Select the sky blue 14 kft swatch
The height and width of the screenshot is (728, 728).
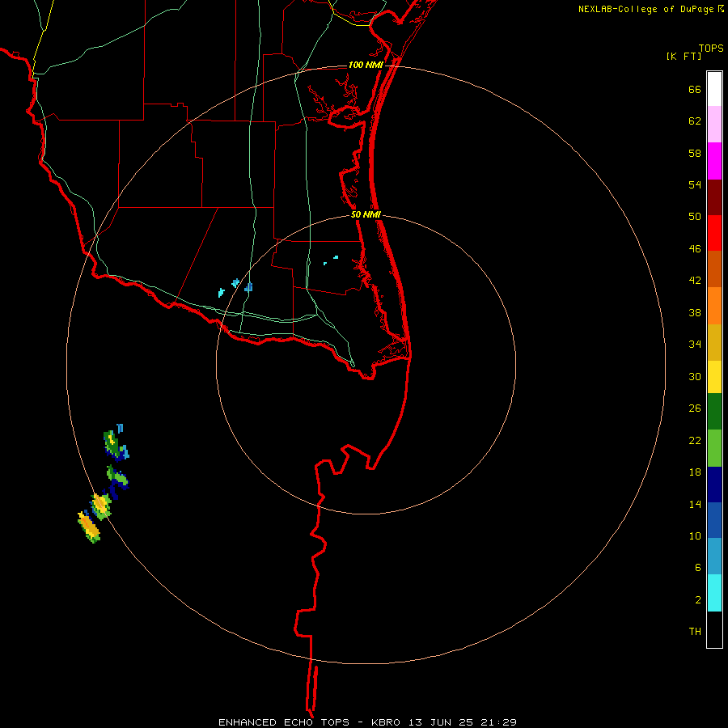[714, 557]
